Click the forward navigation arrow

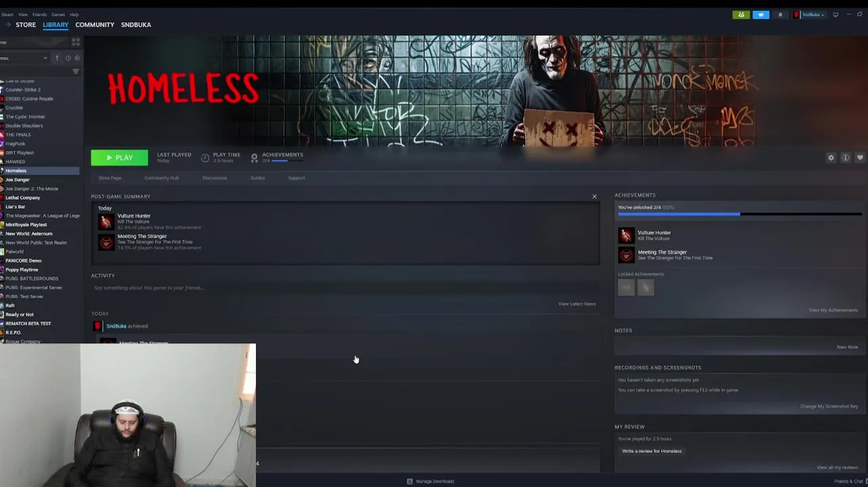(x=7, y=25)
